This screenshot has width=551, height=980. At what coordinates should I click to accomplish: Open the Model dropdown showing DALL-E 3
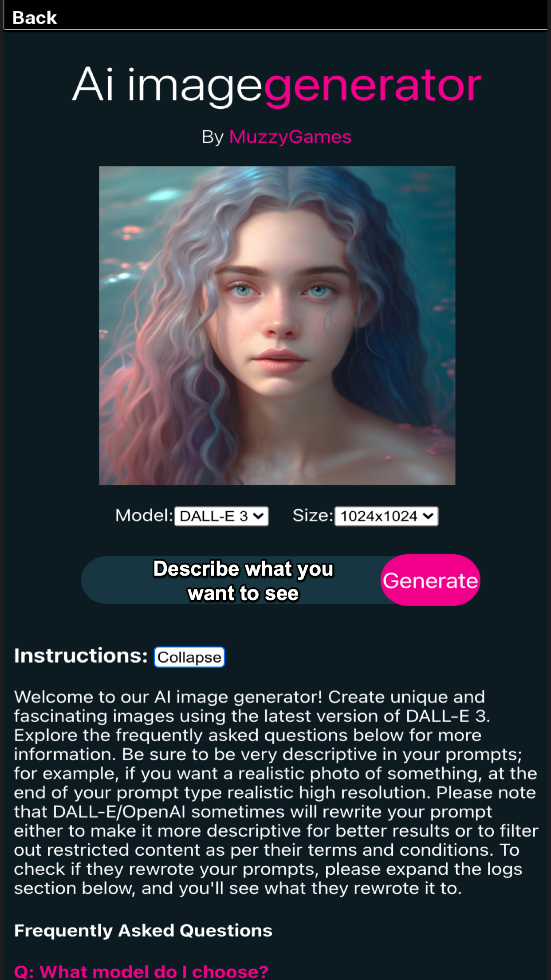click(x=221, y=516)
